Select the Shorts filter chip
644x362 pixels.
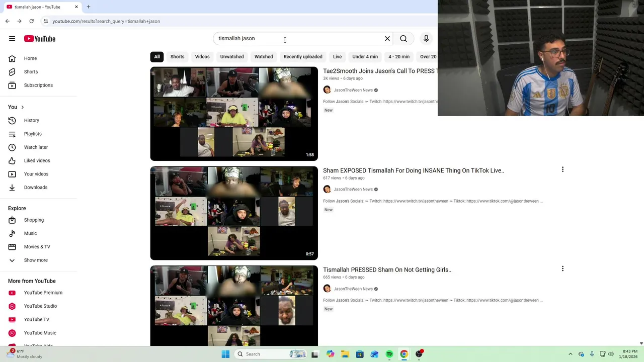click(177, 57)
